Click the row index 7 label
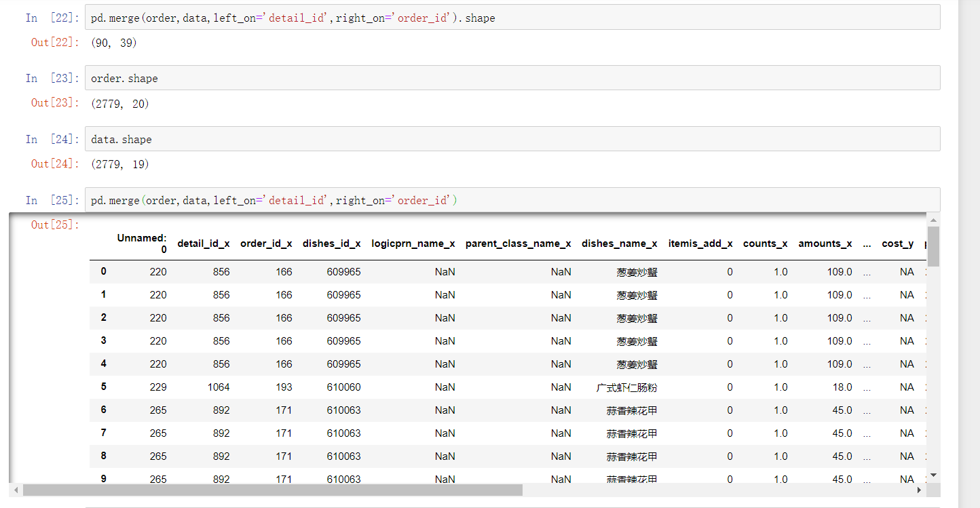The width and height of the screenshot is (980, 508). pos(104,433)
